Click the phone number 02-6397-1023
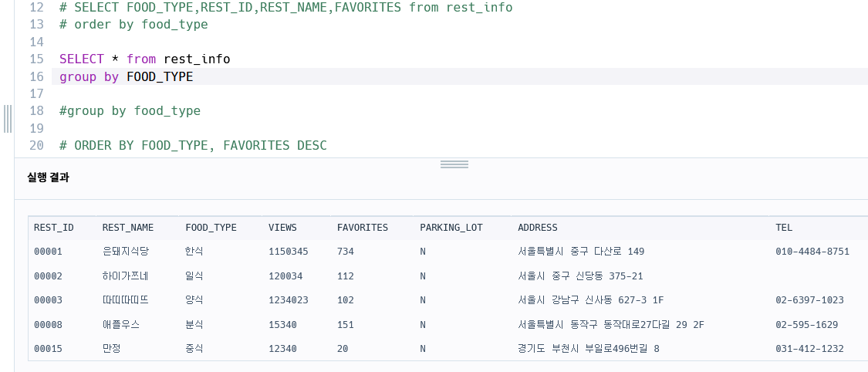This screenshot has width=868, height=372. [x=810, y=300]
